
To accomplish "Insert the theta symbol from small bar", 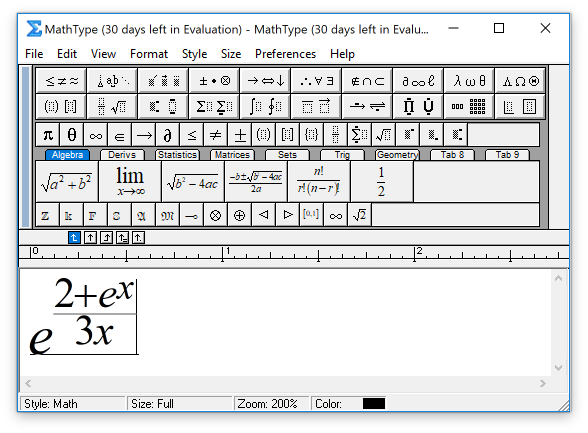I will [x=72, y=135].
